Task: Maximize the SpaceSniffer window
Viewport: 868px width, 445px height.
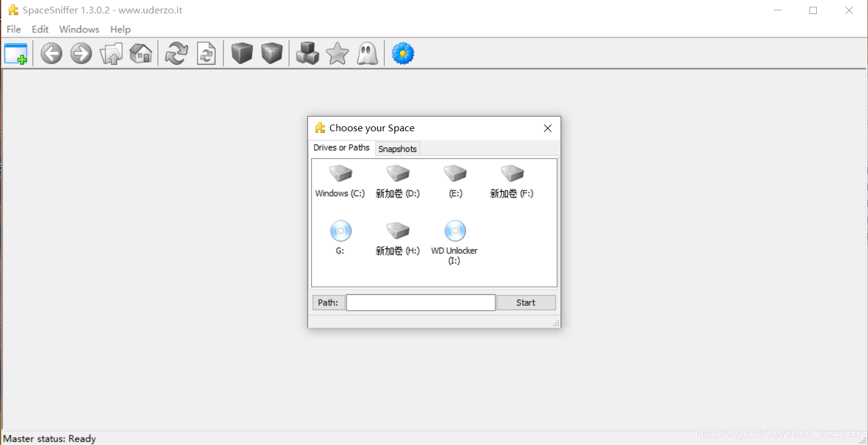Action: (x=813, y=10)
